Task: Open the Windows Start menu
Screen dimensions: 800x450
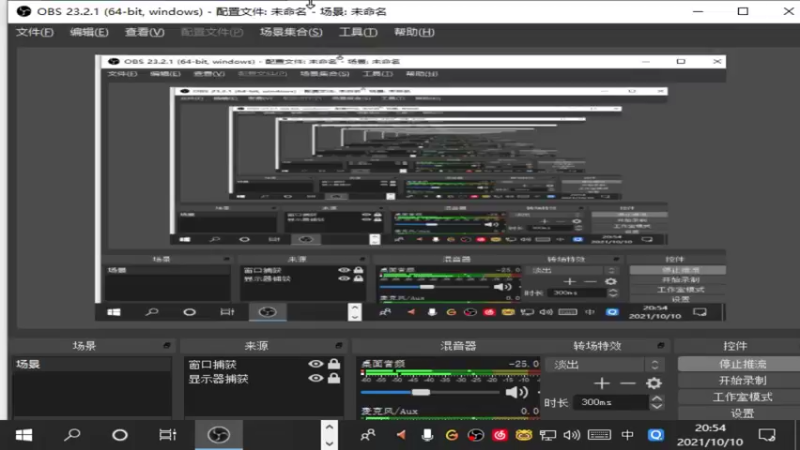Action: coord(24,435)
